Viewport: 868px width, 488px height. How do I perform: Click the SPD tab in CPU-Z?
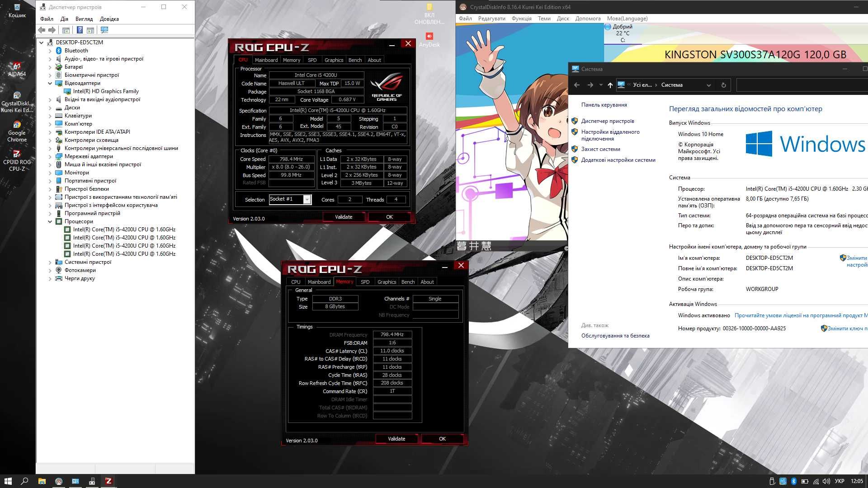[312, 60]
